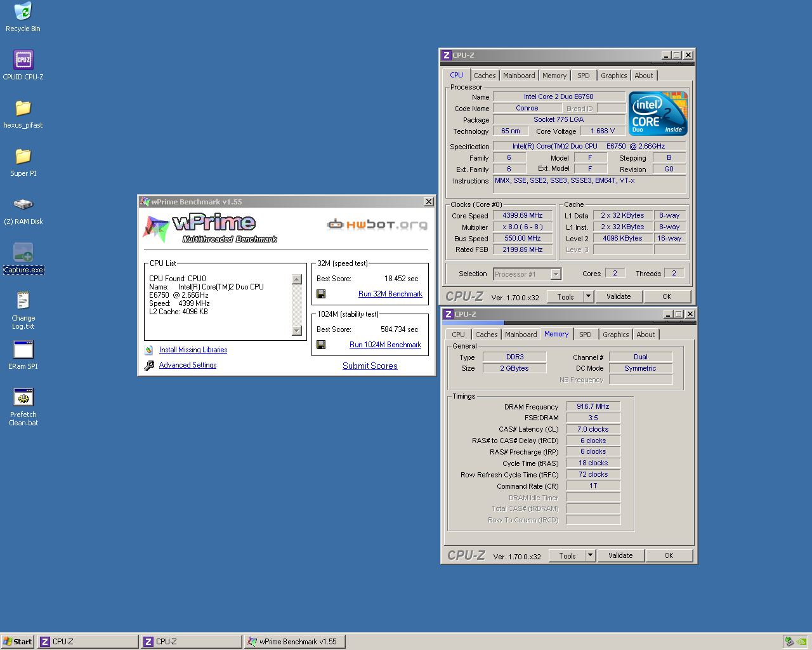Open About tab in upper CPU-Z window
The height and width of the screenshot is (650, 812).
(644, 76)
